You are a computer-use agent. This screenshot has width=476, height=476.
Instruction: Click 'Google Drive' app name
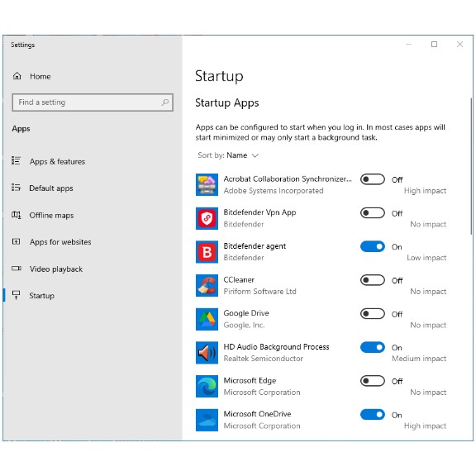[246, 313]
